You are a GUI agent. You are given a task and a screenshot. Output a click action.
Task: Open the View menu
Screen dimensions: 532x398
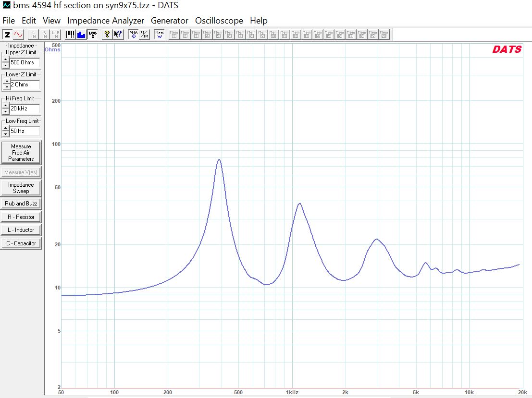tap(51, 20)
